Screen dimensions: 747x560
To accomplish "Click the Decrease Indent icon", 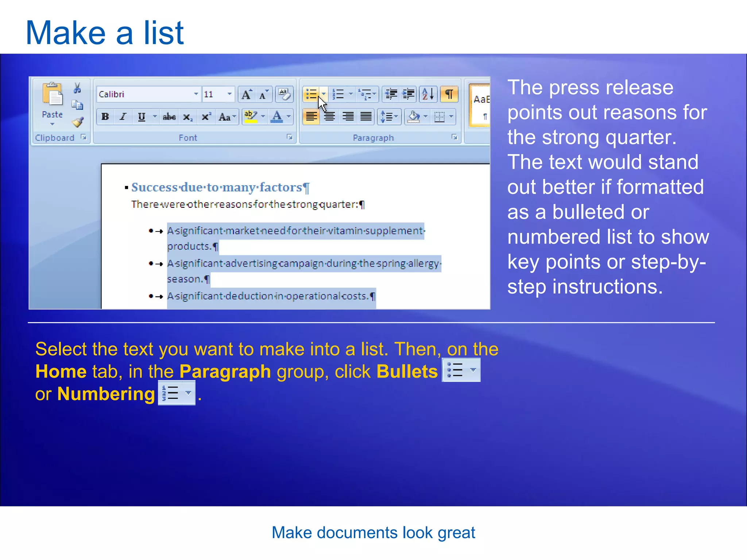I will (391, 94).
